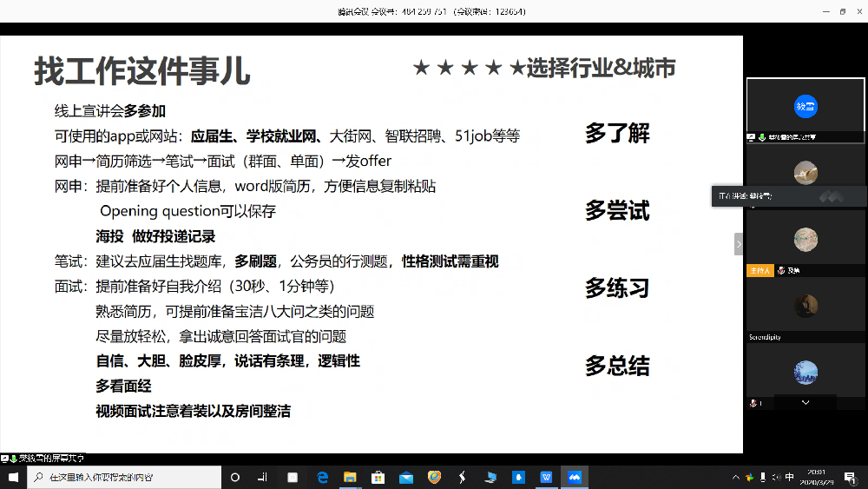The height and width of the screenshot is (489, 868).
Task: Open the Word app in taskbar
Action: coord(546,477)
